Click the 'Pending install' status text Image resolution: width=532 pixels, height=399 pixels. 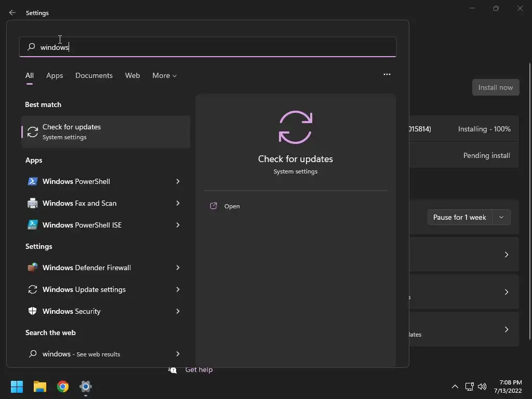486,155
